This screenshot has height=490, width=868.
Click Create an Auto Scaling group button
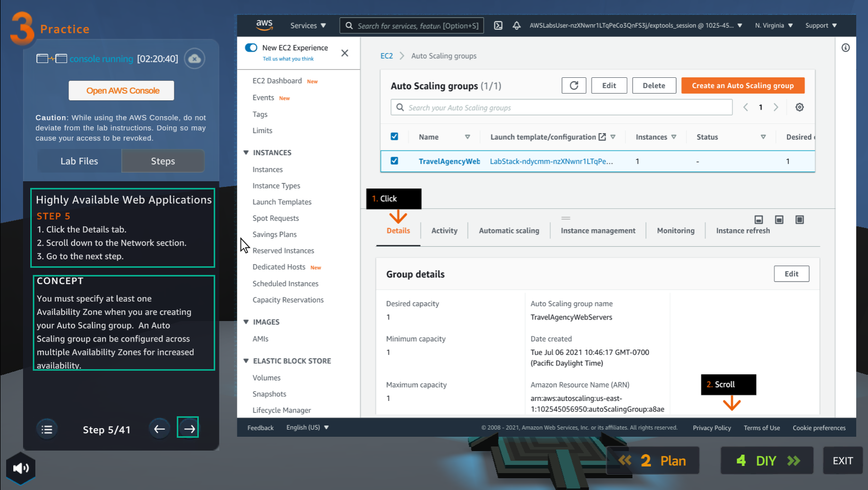tap(743, 86)
